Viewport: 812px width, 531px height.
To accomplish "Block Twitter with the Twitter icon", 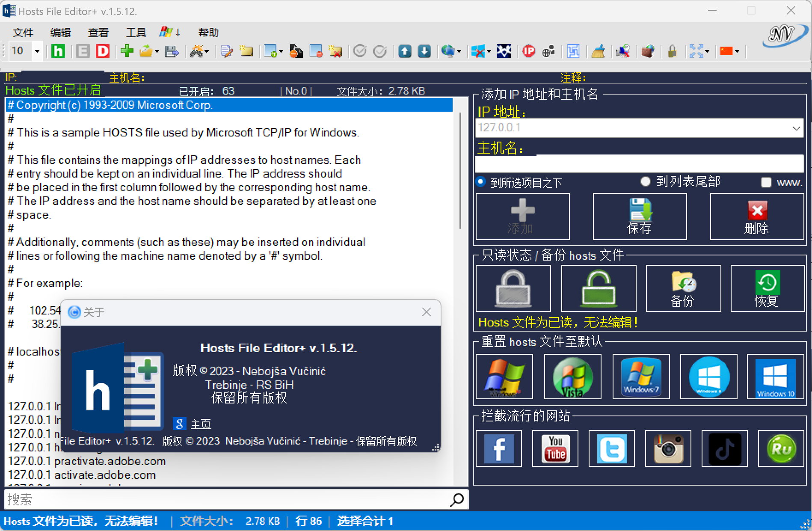I will click(x=612, y=448).
